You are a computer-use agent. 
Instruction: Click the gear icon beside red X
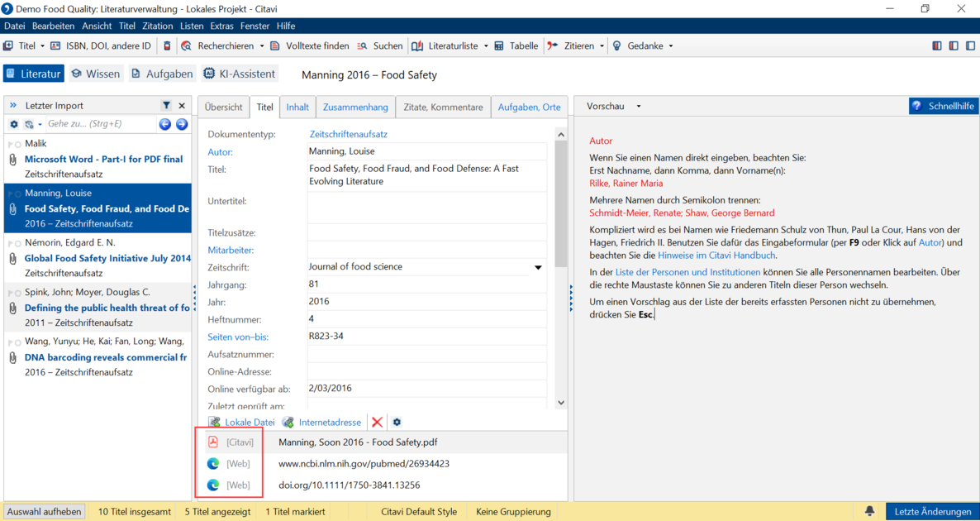pyautogui.click(x=397, y=423)
